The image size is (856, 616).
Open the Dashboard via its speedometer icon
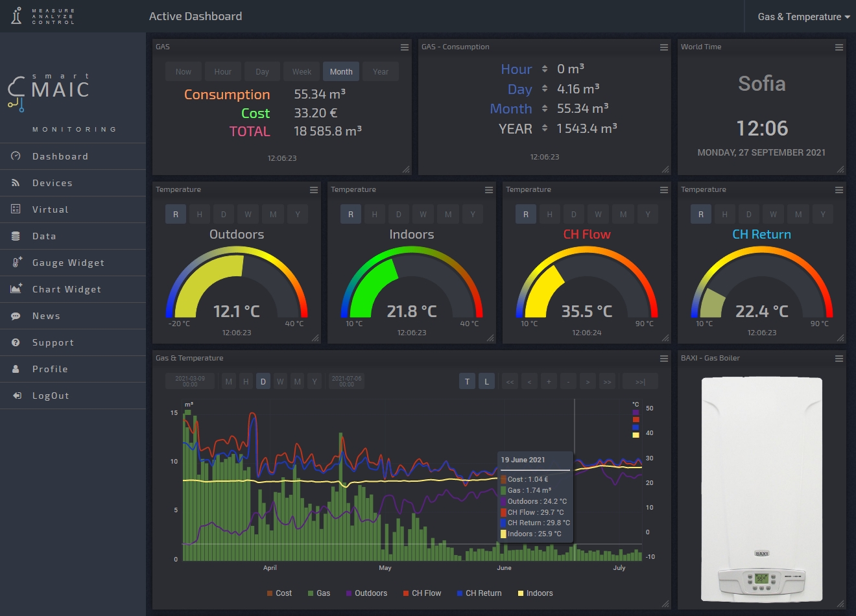(16, 156)
